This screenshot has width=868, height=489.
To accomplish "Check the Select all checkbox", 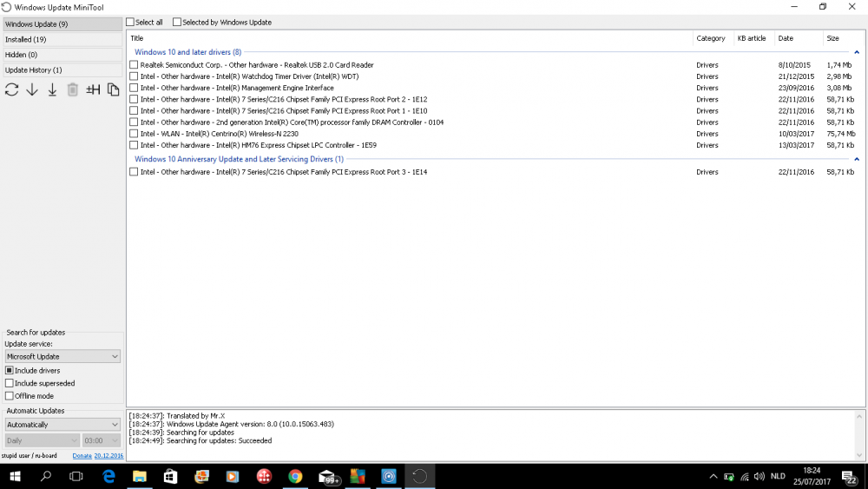I will (x=130, y=23).
